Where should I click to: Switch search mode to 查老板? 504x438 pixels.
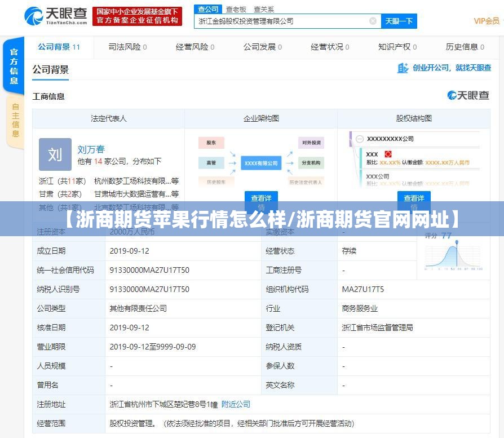point(236,10)
